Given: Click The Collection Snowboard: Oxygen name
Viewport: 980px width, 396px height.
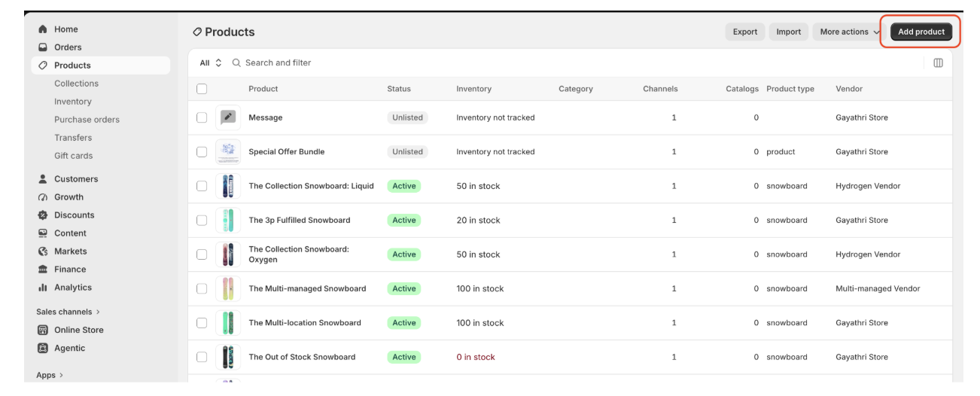Looking at the screenshot, I should [299, 254].
